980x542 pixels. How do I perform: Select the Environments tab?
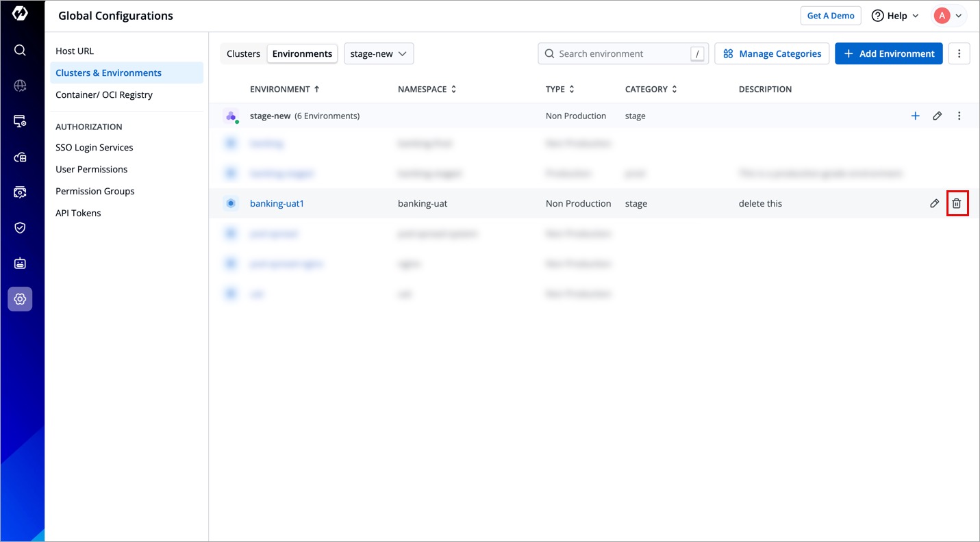click(x=302, y=53)
